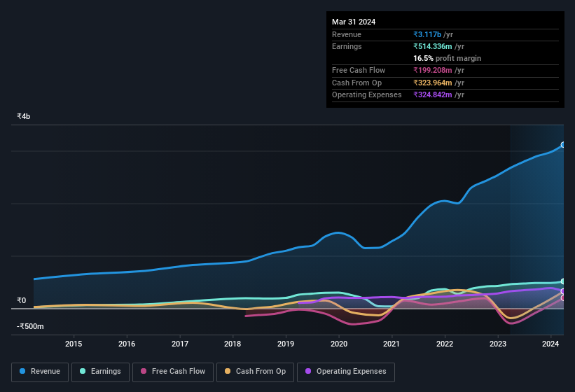Click the ₹199.208m free cash flow value
The width and height of the screenshot is (575, 392).
433,70
